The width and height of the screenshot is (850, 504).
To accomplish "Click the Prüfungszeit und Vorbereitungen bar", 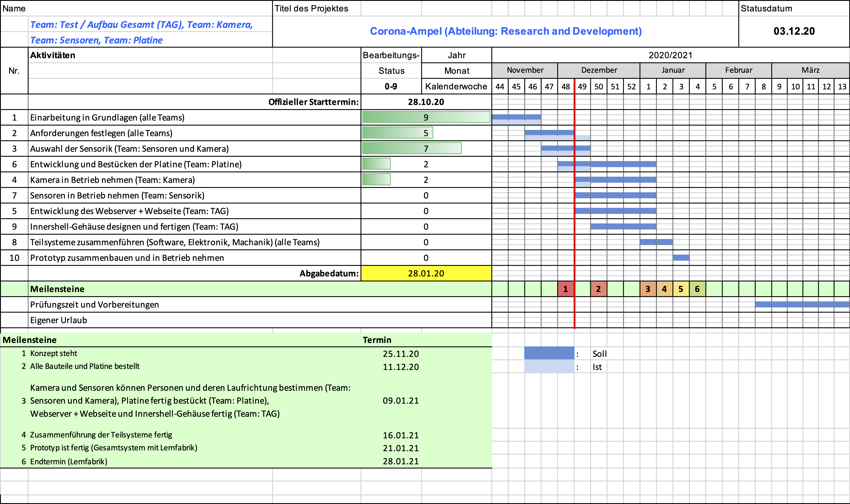I will point(802,304).
